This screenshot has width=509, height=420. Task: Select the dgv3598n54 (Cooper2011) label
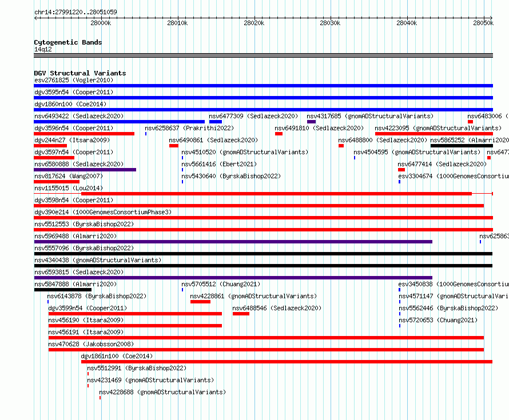click(x=74, y=200)
